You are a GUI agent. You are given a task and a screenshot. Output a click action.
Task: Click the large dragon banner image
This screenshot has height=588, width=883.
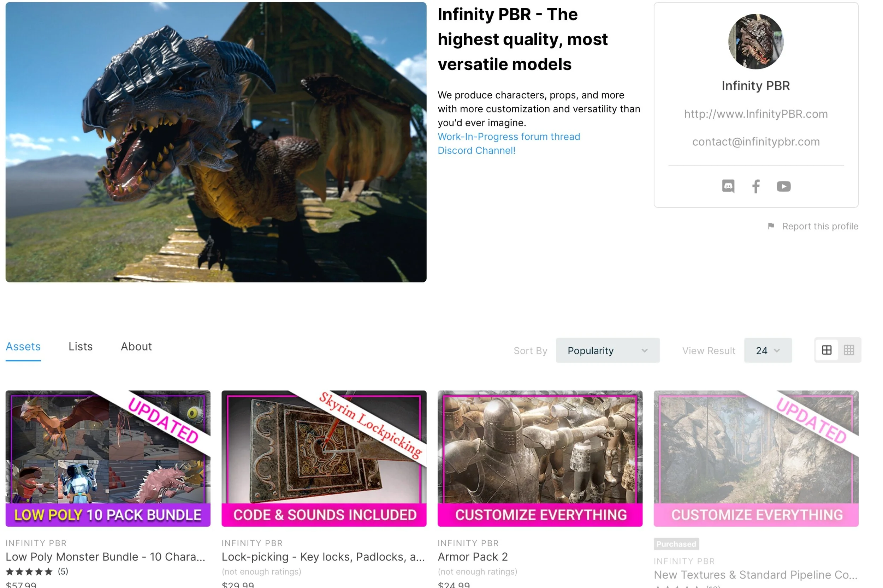click(x=216, y=142)
